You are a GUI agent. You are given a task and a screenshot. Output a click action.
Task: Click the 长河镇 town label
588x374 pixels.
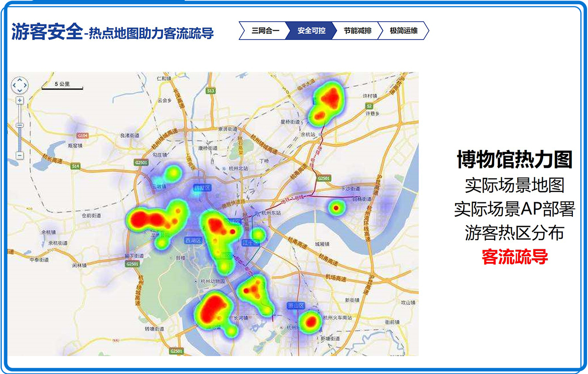[x=240, y=317]
